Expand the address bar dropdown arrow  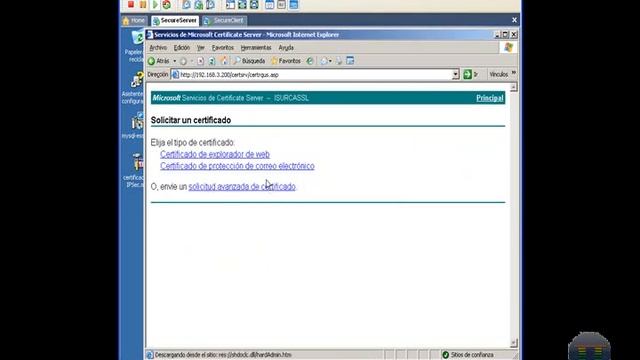coord(456,75)
